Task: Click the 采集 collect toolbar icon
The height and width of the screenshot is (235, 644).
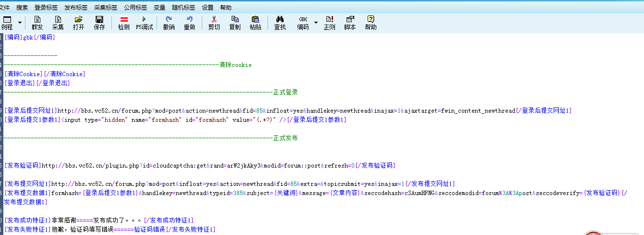Action: pyautogui.click(x=58, y=23)
